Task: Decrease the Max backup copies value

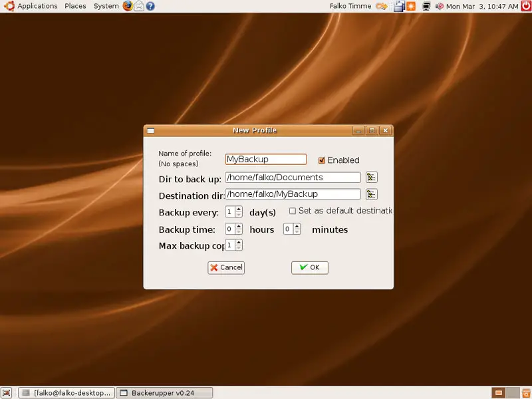Action: click(239, 247)
